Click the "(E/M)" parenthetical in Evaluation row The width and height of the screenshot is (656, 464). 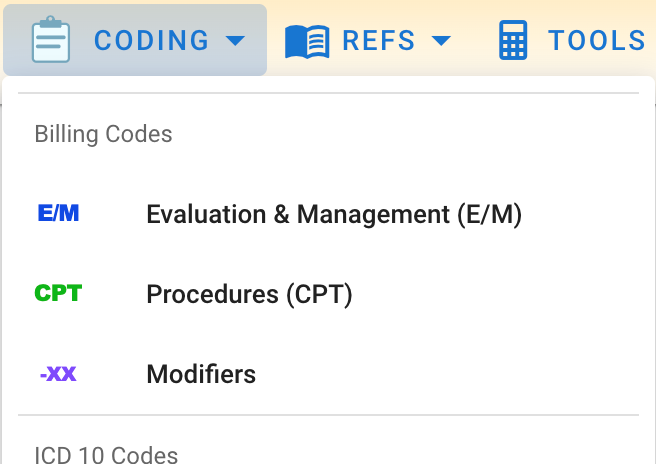(x=489, y=214)
